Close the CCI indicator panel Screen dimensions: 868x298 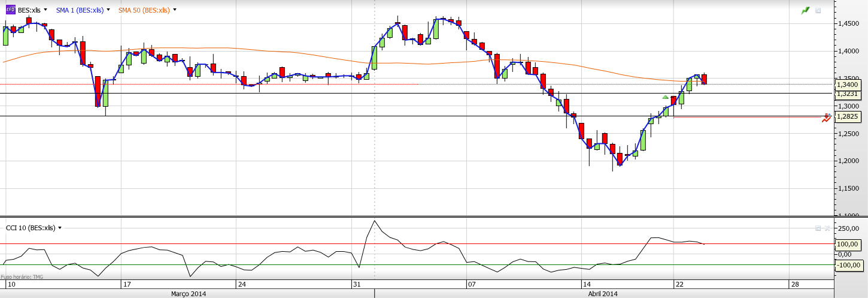pyautogui.click(x=827, y=228)
